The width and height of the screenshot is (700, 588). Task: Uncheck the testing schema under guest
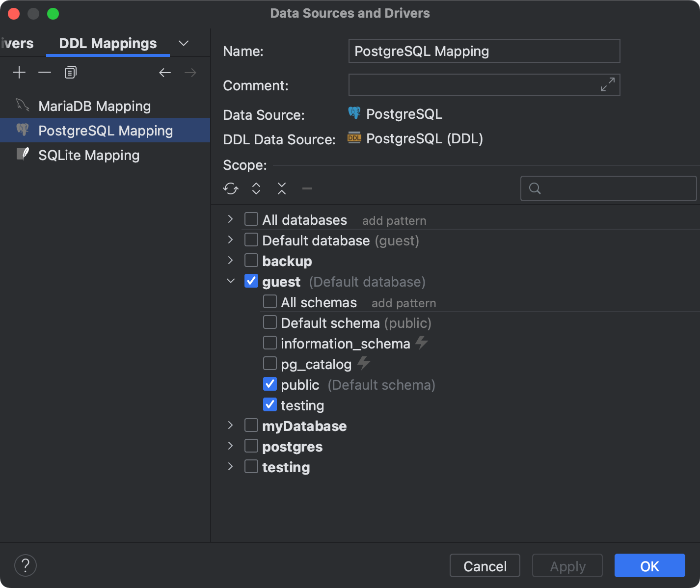(269, 404)
